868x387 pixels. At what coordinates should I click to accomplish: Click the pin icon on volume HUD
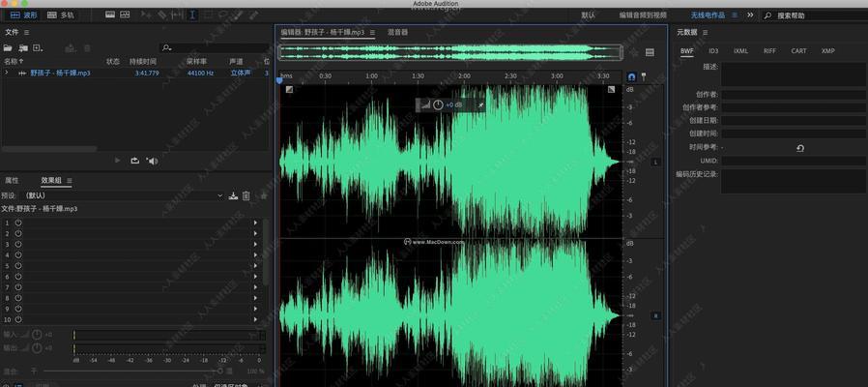479,104
